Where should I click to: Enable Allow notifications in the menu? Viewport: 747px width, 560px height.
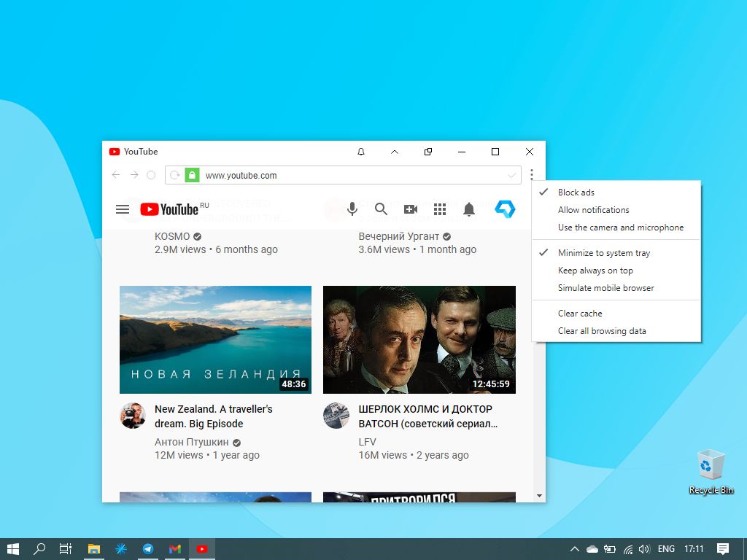coord(616,210)
